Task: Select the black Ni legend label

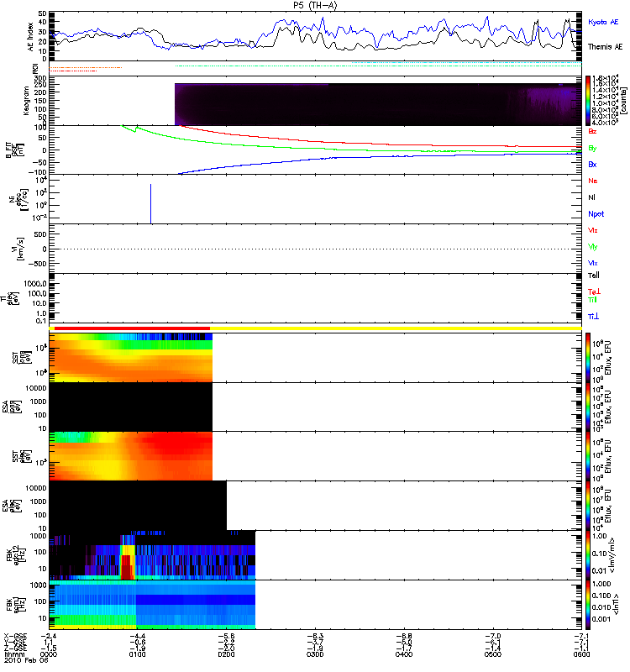Action: (x=591, y=197)
